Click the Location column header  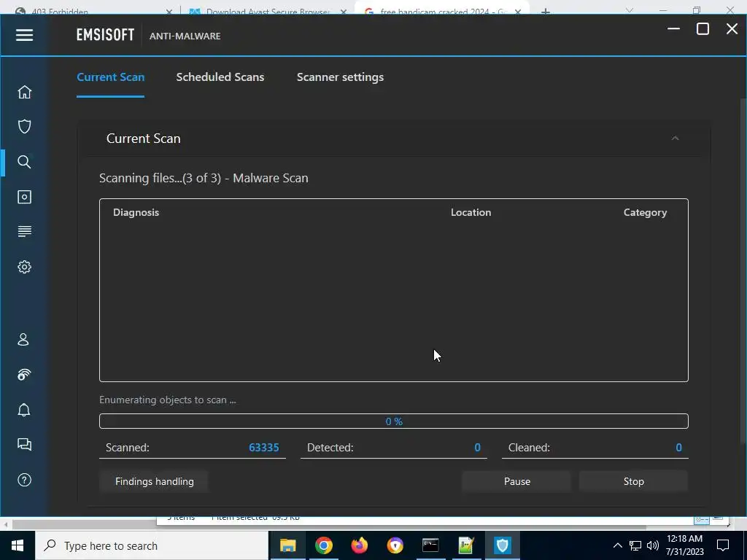coord(471,212)
